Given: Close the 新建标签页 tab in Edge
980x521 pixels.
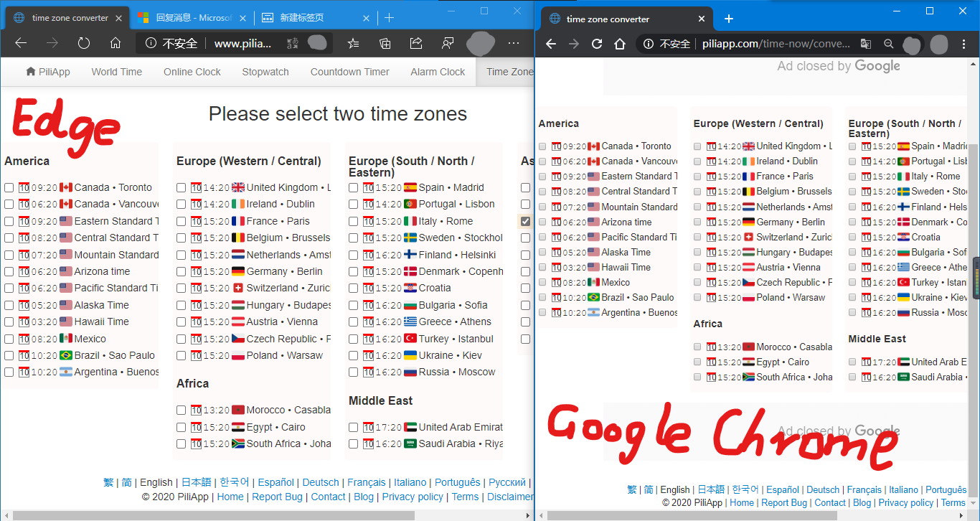Looking at the screenshot, I should pyautogui.click(x=367, y=18).
